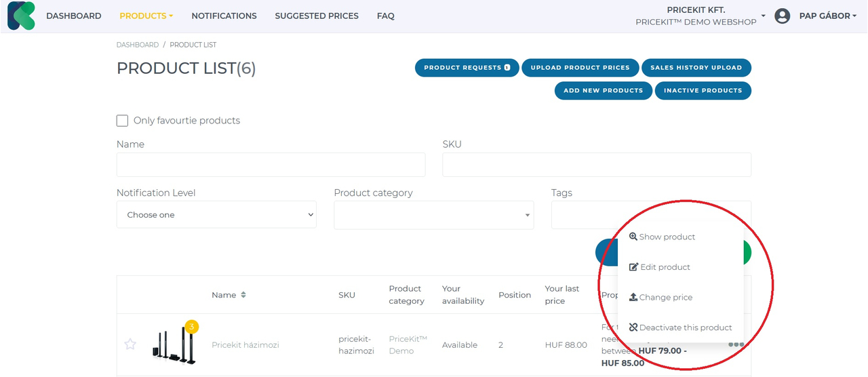Click the Your last price column header
This screenshot has width=868, height=377.
click(x=562, y=294)
